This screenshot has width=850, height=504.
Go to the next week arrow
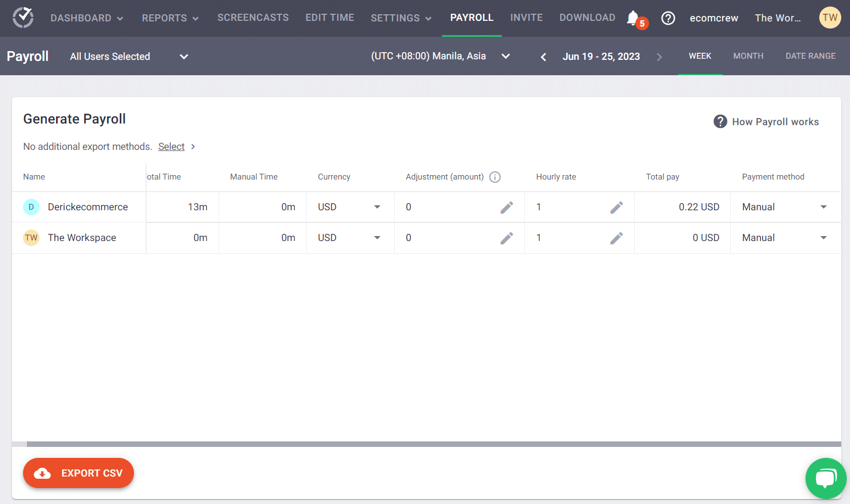[x=659, y=57]
